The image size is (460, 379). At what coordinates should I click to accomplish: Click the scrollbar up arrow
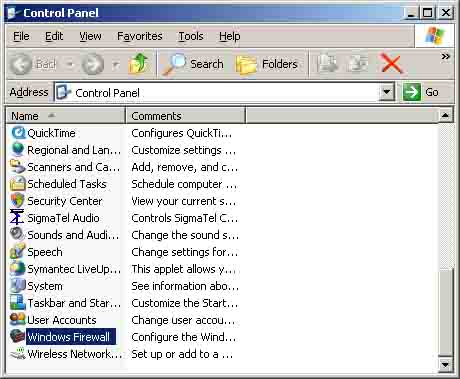[x=445, y=115]
